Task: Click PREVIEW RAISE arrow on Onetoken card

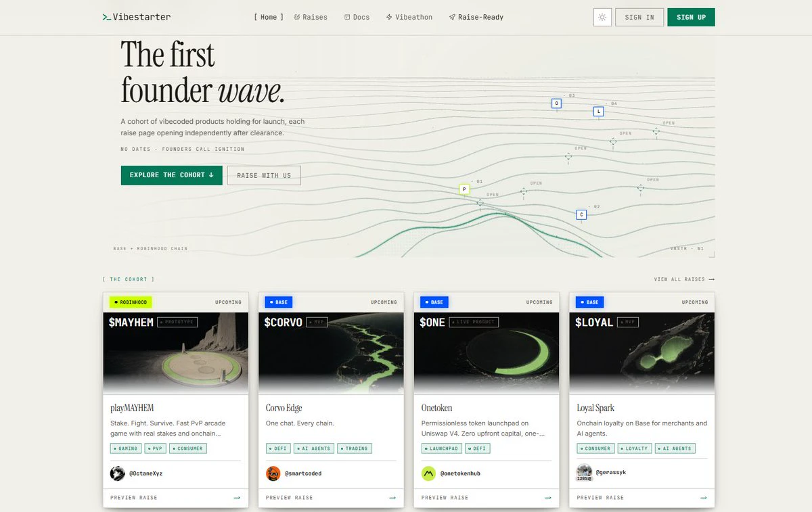Action: pos(548,498)
